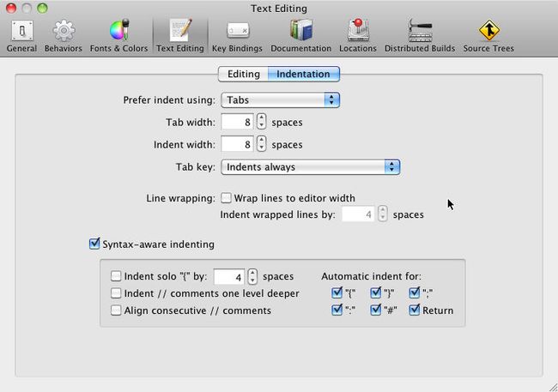Adjust the Indent solo brace stepper
This screenshot has height=392, width=558.
[x=252, y=276]
